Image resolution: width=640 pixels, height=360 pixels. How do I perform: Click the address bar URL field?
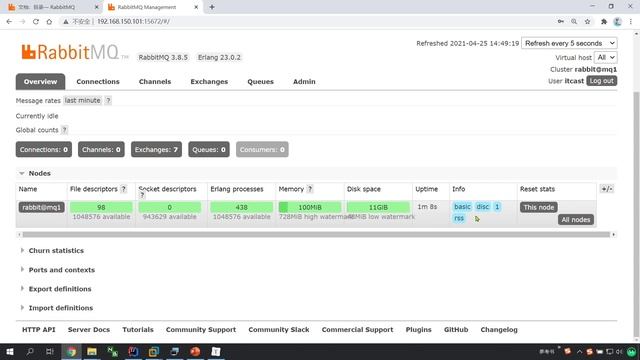click(306, 22)
